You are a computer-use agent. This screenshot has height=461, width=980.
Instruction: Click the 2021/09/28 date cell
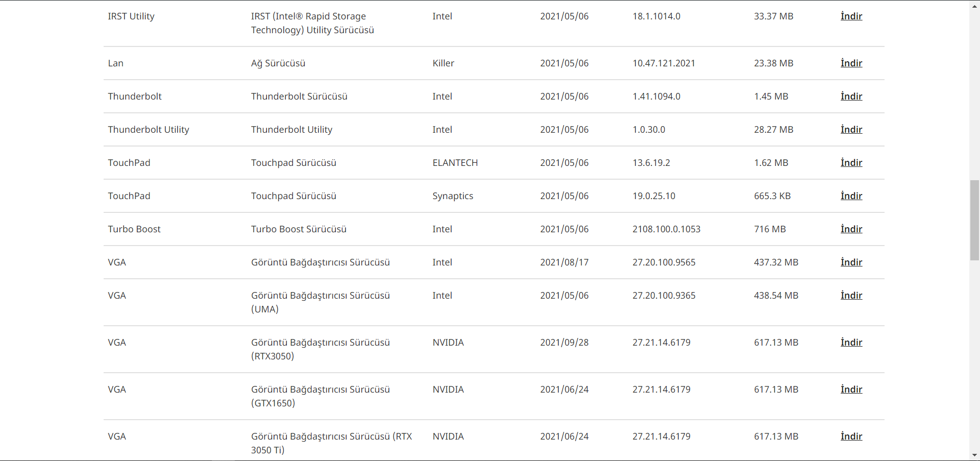click(564, 343)
